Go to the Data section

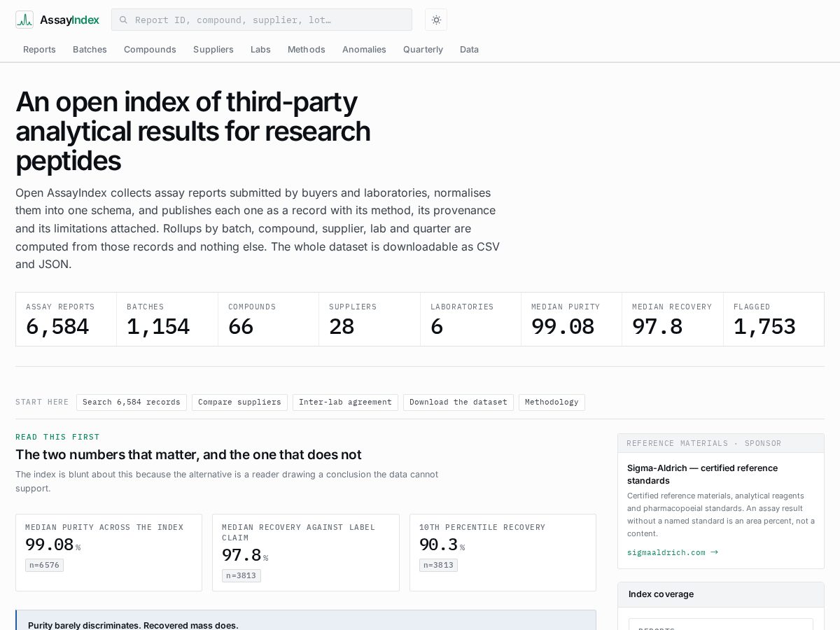pyautogui.click(x=469, y=50)
